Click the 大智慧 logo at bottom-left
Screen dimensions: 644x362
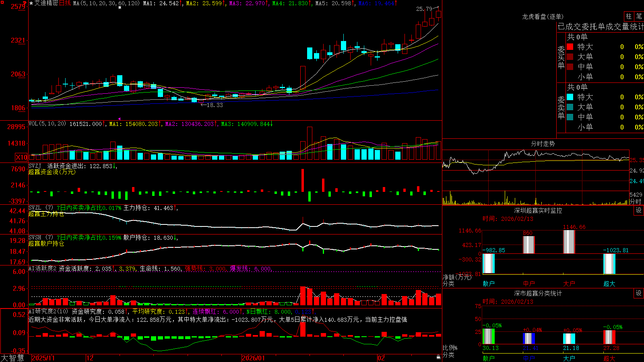pyautogui.click(x=12, y=358)
